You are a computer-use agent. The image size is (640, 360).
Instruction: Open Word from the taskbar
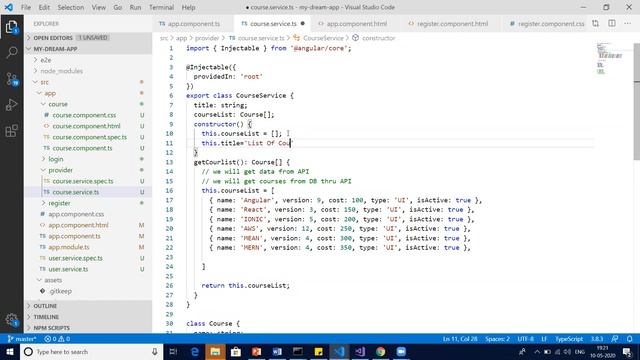click(277, 352)
